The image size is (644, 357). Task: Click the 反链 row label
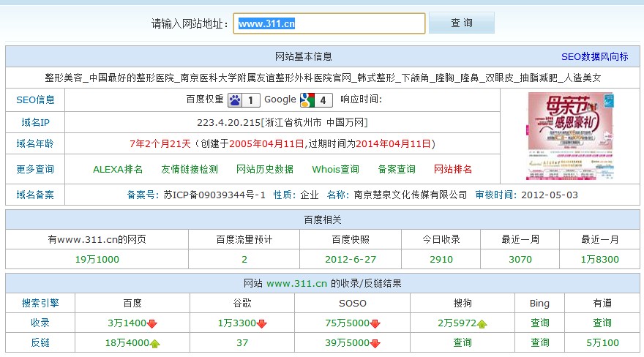[x=40, y=342]
